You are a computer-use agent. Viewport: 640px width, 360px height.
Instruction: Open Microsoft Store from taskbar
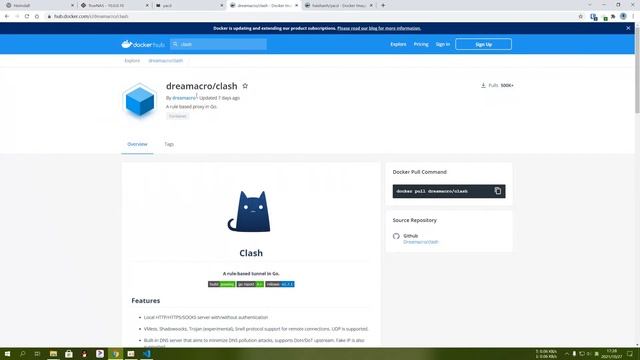point(69,354)
